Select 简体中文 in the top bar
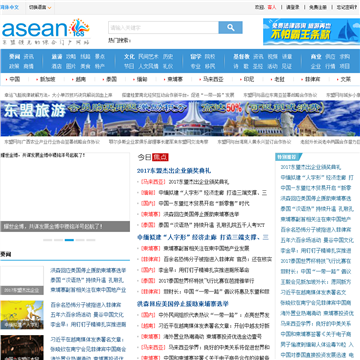This screenshot has height=360, width=360. click(10, 7)
